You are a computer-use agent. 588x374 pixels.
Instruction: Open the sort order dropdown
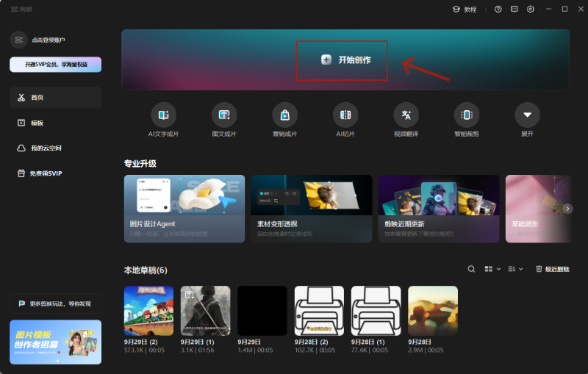[515, 269]
